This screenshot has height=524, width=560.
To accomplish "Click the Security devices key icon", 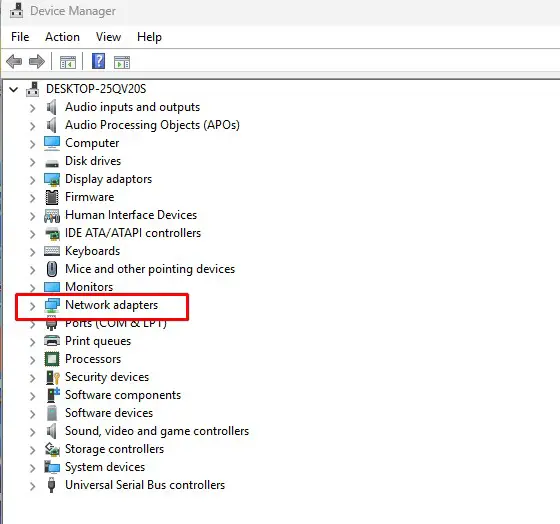I will [x=52, y=377].
